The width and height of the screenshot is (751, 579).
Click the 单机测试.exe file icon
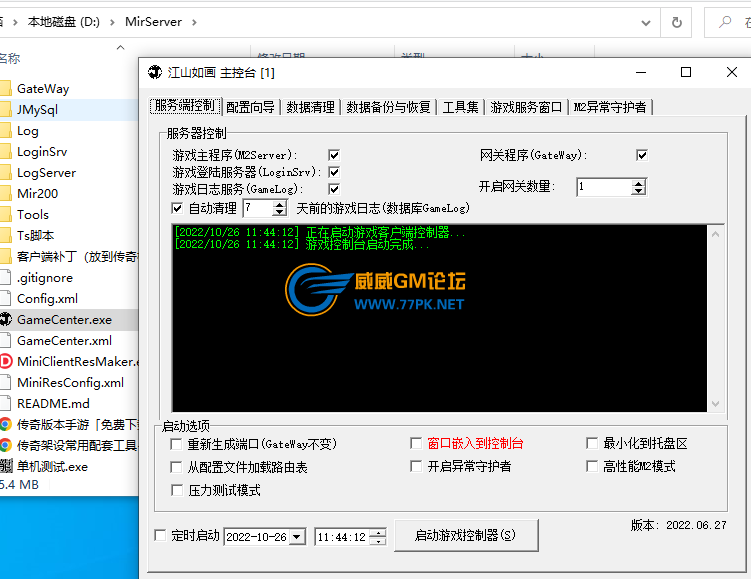tap(6, 466)
